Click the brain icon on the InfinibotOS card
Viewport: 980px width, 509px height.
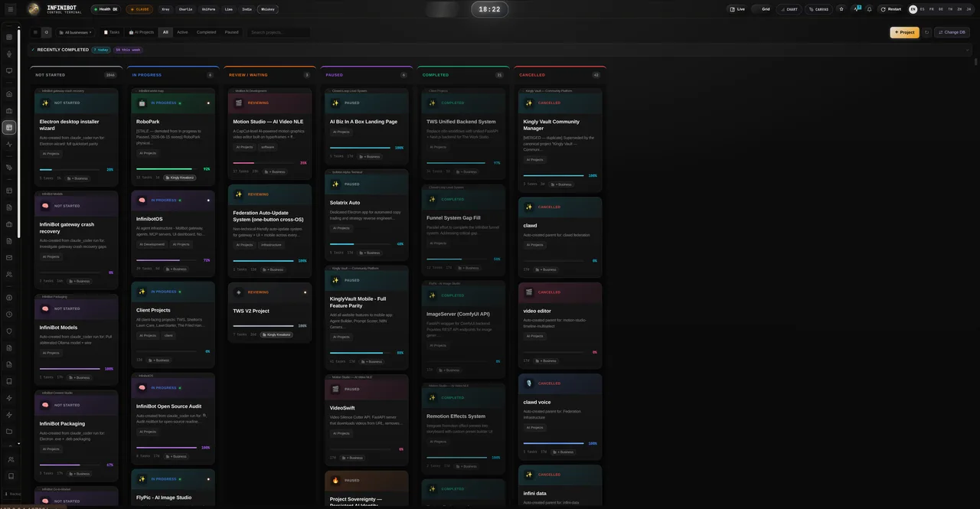pos(142,200)
